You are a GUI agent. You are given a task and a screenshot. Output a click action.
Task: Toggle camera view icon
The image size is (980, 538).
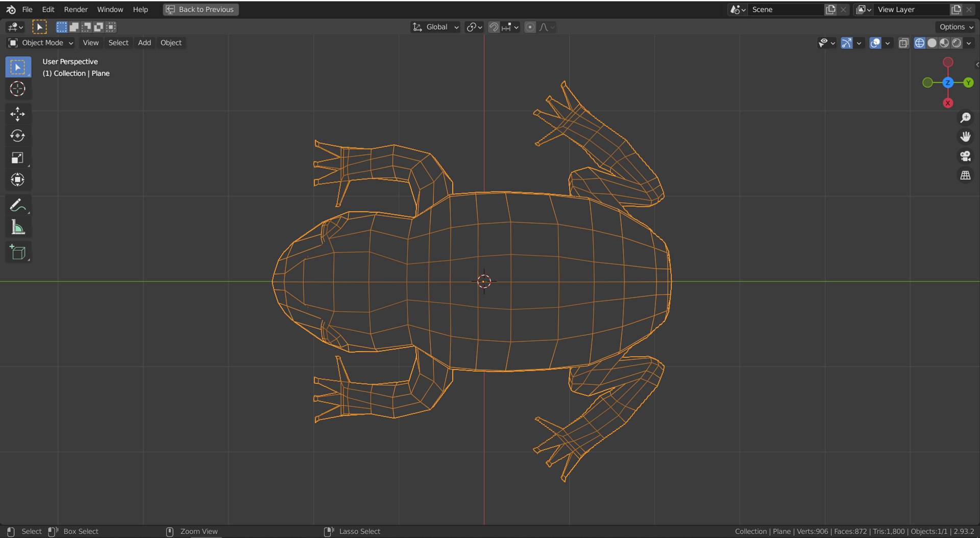coord(965,156)
